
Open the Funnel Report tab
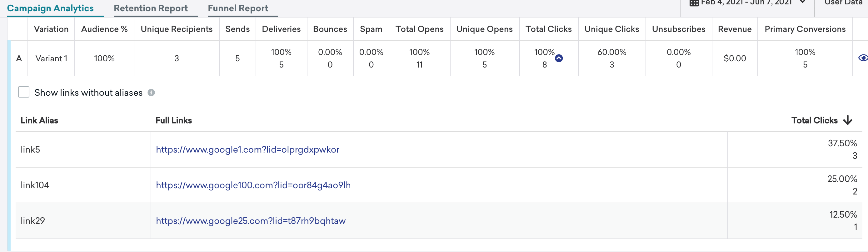[238, 8]
